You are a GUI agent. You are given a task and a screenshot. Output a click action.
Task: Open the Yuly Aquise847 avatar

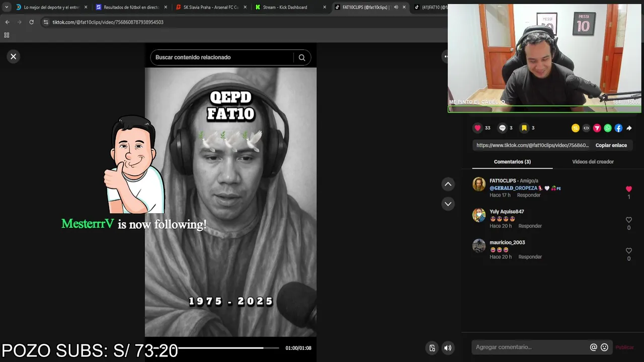coord(479,215)
